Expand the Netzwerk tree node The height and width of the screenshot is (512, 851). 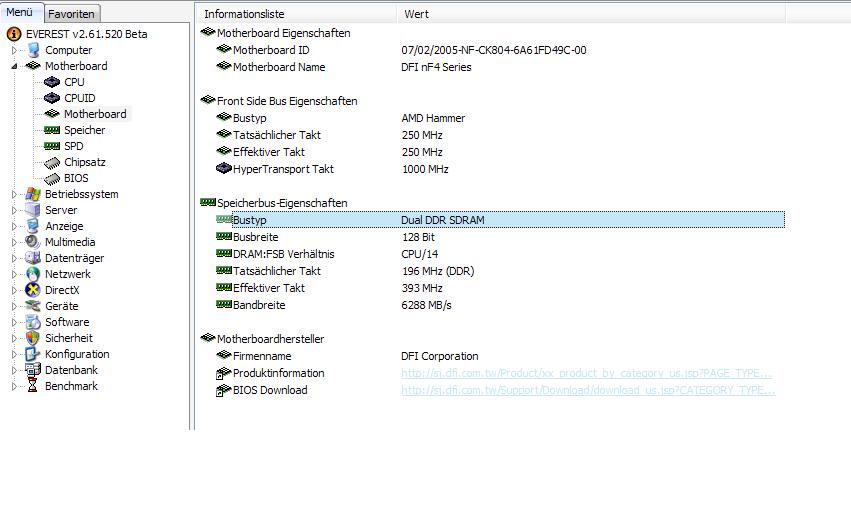tap(15, 274)
